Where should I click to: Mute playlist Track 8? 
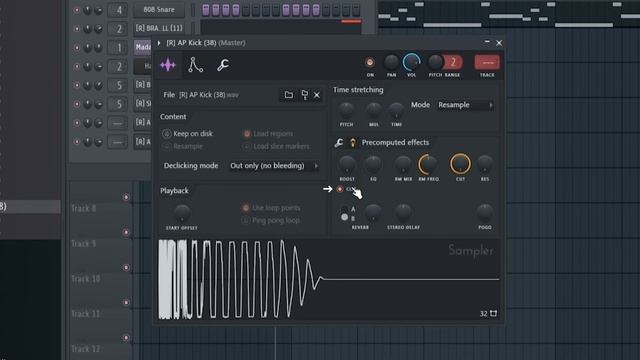[x=126, y=198]
